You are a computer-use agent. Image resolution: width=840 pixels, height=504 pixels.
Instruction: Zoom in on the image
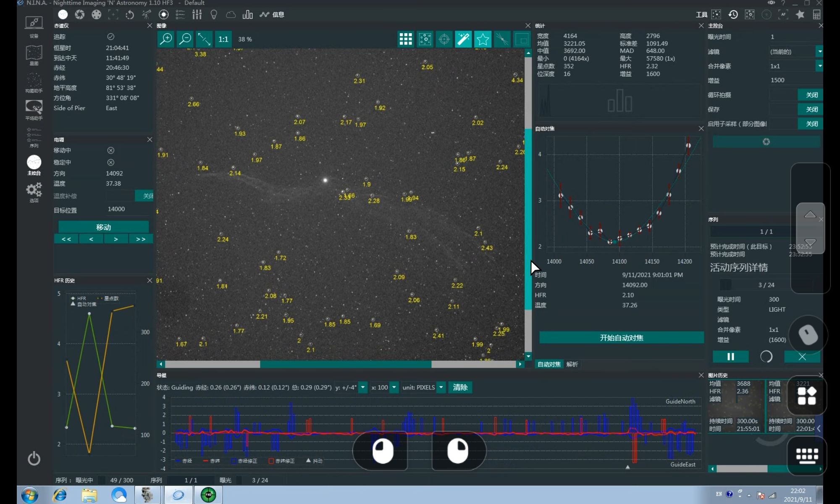[x=166, y=39]
